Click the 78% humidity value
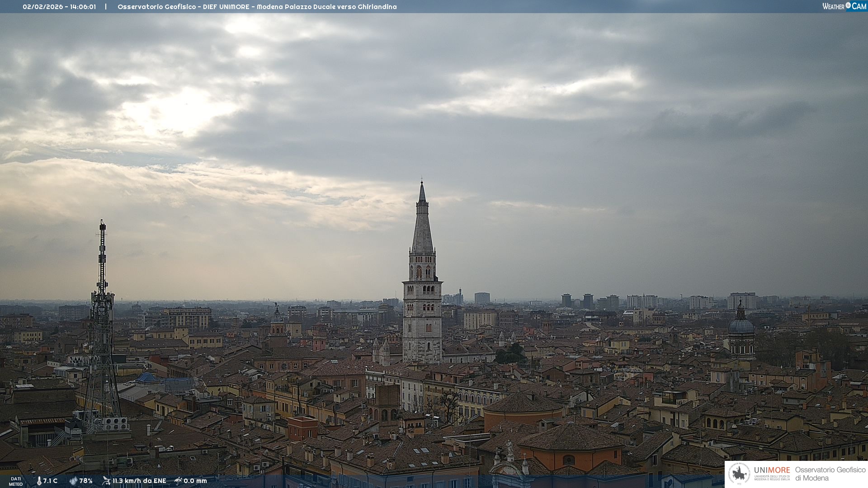868x488 pixels. [86, 481]
